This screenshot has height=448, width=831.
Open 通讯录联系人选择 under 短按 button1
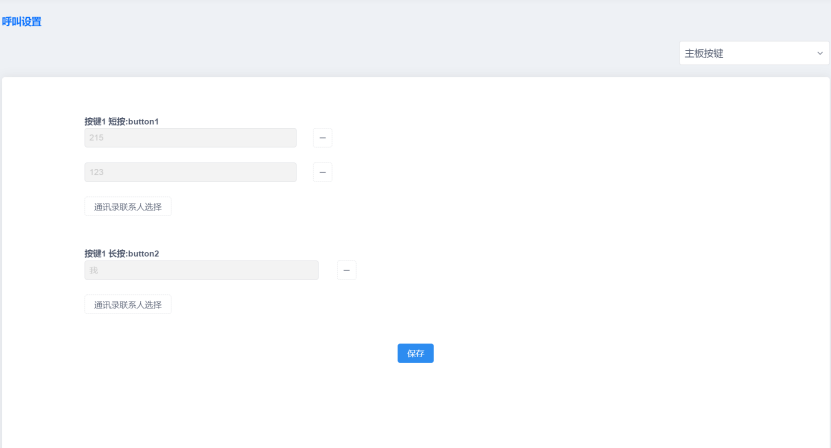point(128,207)
